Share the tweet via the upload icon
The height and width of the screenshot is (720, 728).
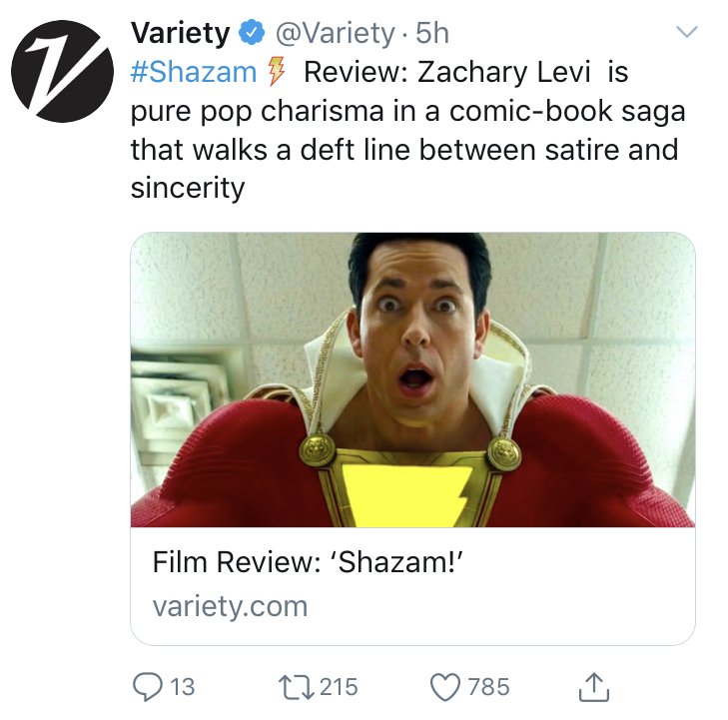(x=594, y=687)
